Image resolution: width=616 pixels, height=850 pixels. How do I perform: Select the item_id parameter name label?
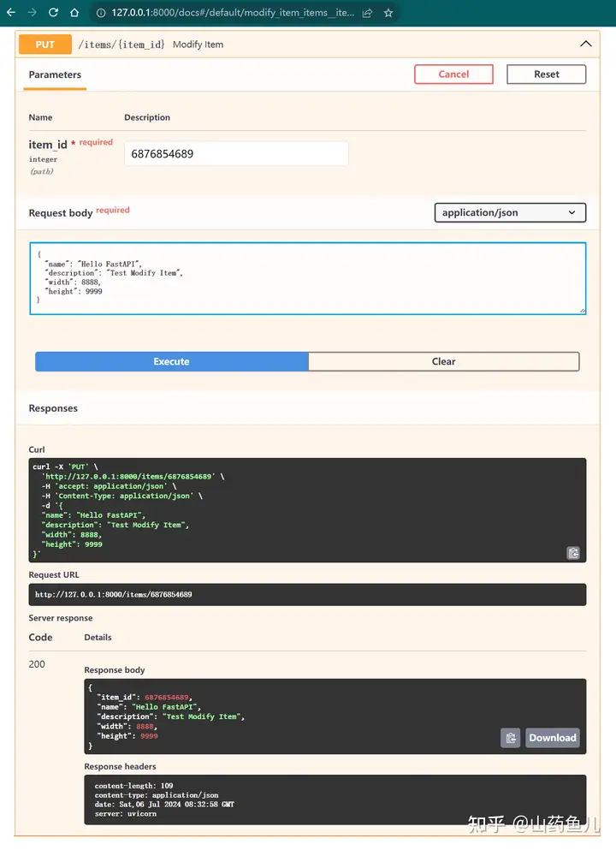(48, 144)
